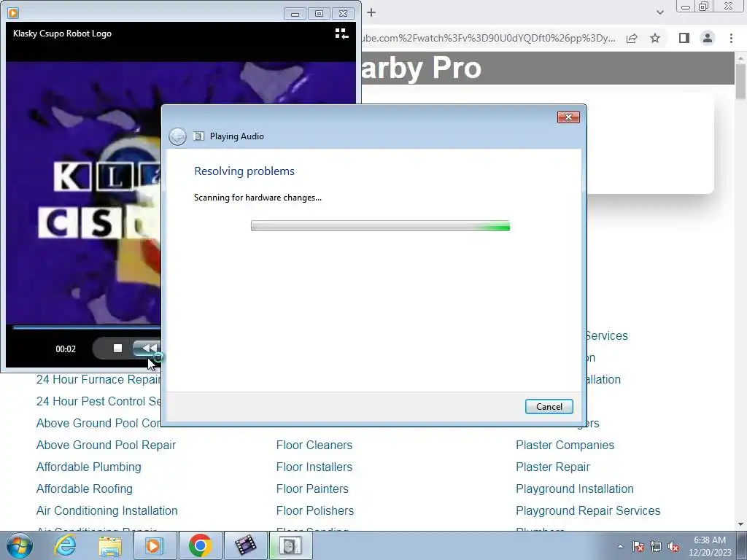The height and width of the screenshot is (560, 747).
Task: Switch Media Player to library view icon
Action: 341,34
